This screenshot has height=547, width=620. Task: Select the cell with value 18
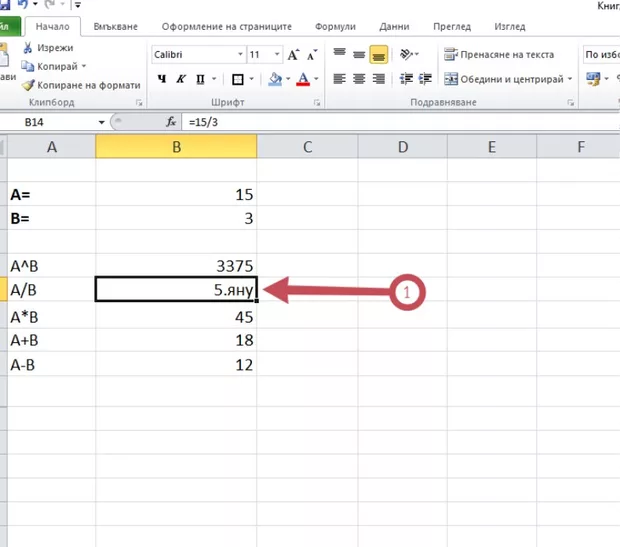tap(176, 340)
